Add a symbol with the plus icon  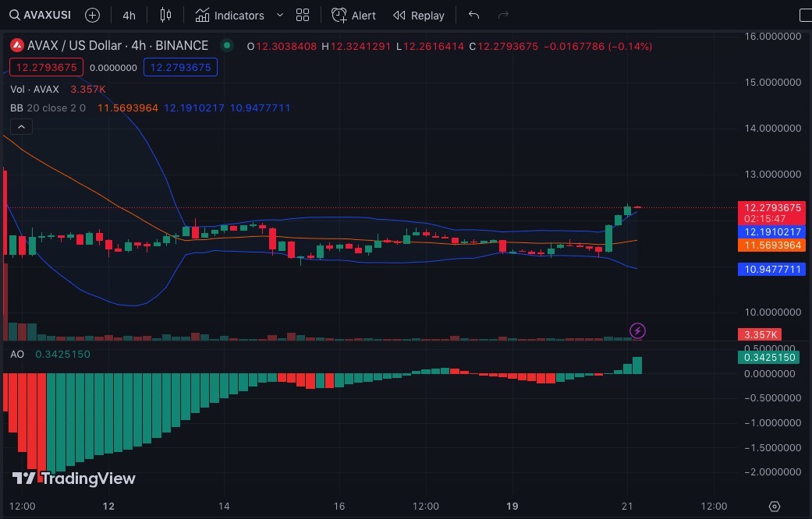click(92, 16)
